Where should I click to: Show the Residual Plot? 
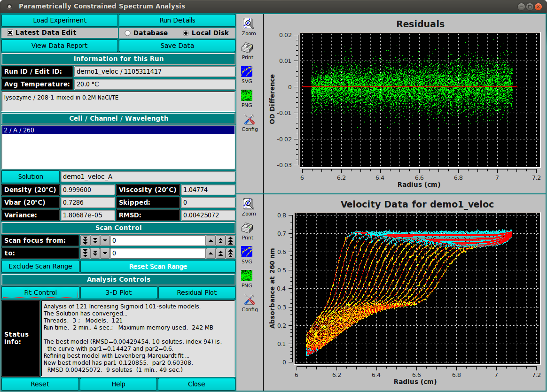197,292
